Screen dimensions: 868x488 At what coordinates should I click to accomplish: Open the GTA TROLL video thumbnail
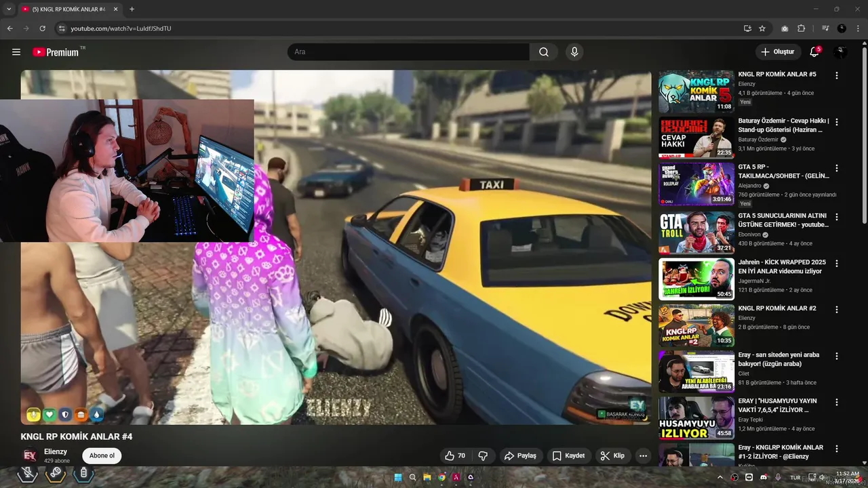click(x=696, y=232)
